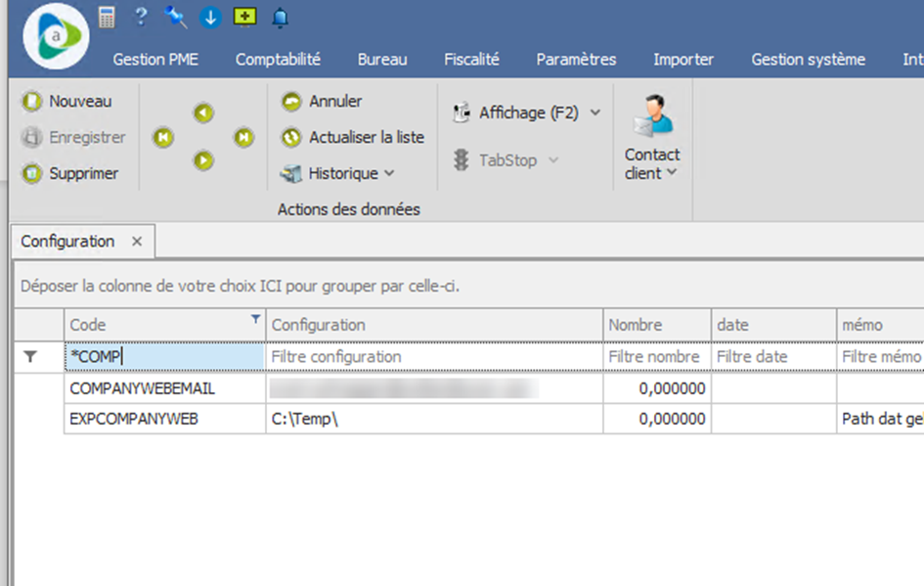Viewport: 924px width, 586px height.
Task: Click the Code filter field containing *COMP
Action: point(165,357)
